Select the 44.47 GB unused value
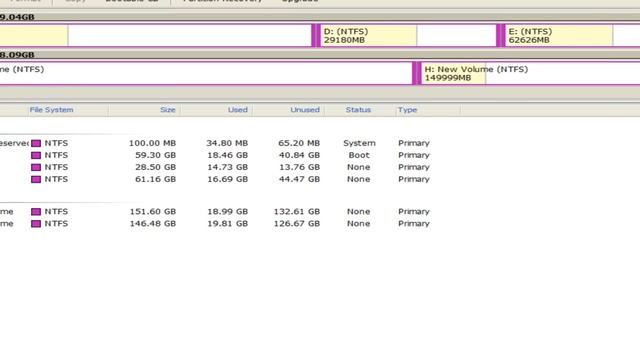Screen dimensions: 640x360 (299, 179)
